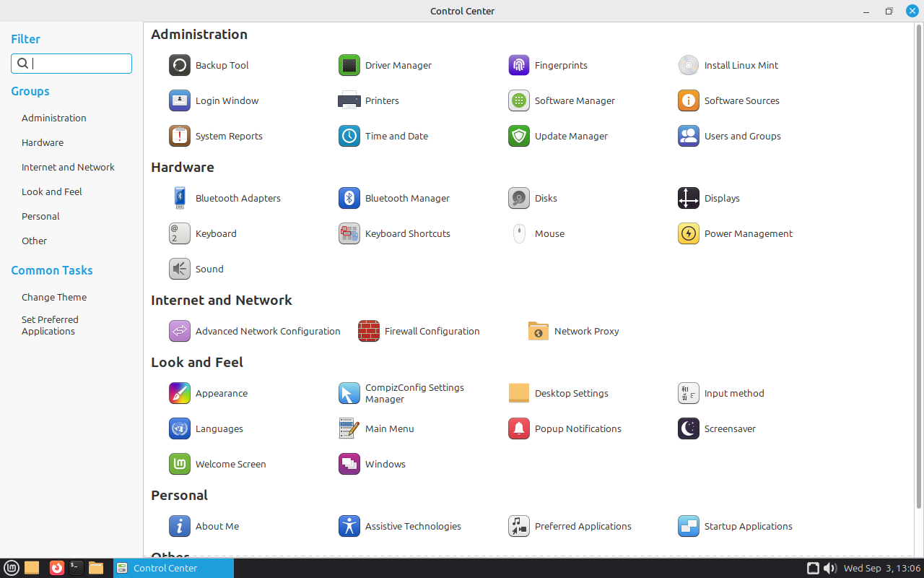The height and width of the screenshot is (578, 924).
Task: Open the Power Management icon
Action: (689, 233)
